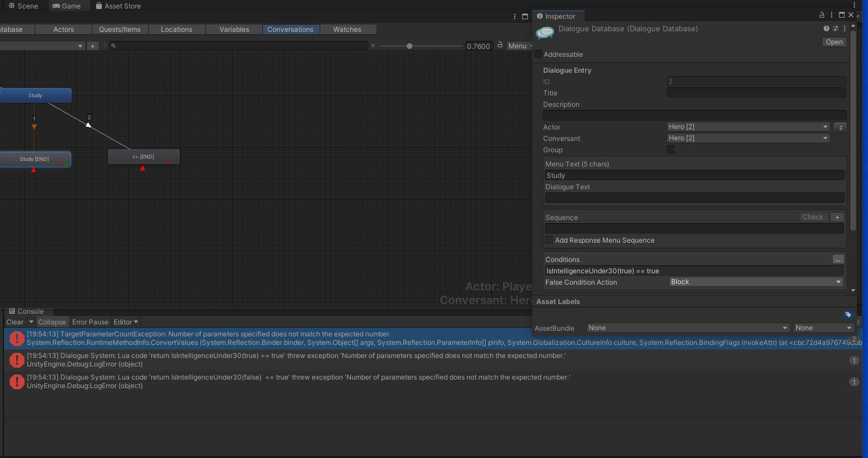Image resolution: width=868 pixels, height=458 pixels.
Task: Maximize the Inspector panel
Action: [x=842, y=15]
